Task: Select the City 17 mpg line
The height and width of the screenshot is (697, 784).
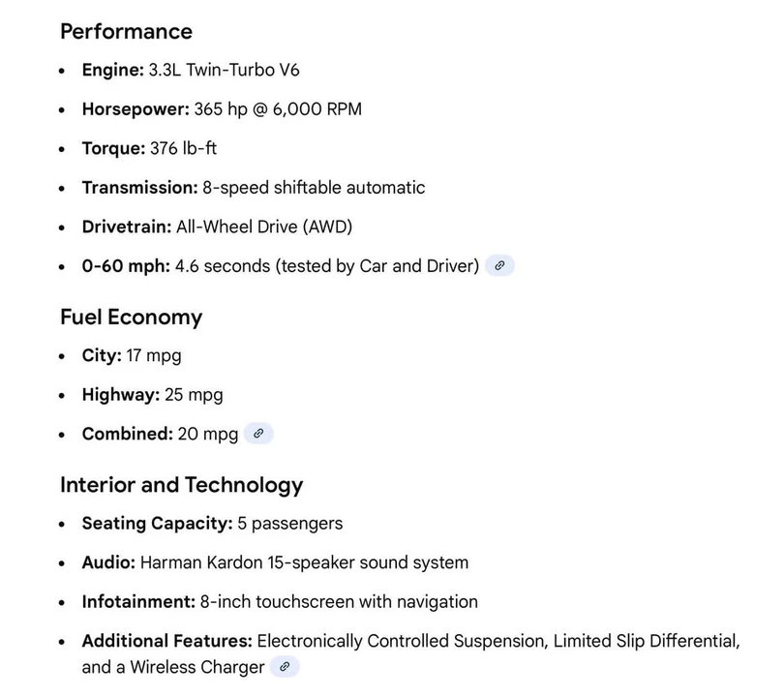Action: 132,355
